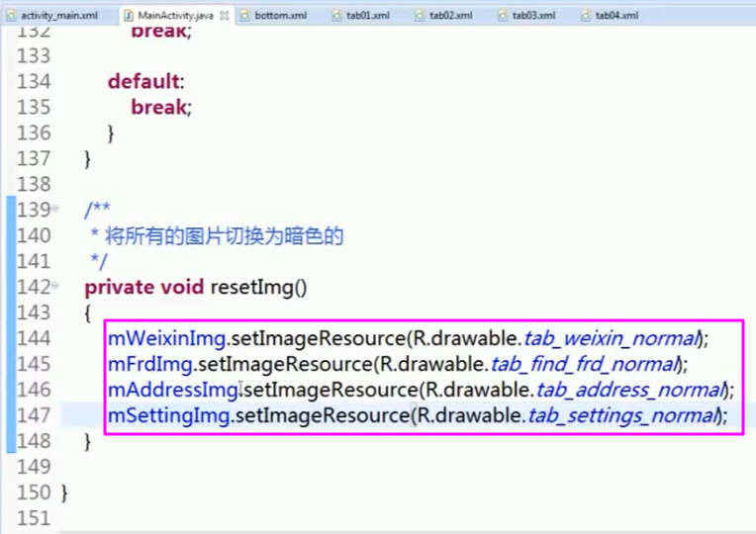Click the tab02.xml file icon

pos(420,16)
